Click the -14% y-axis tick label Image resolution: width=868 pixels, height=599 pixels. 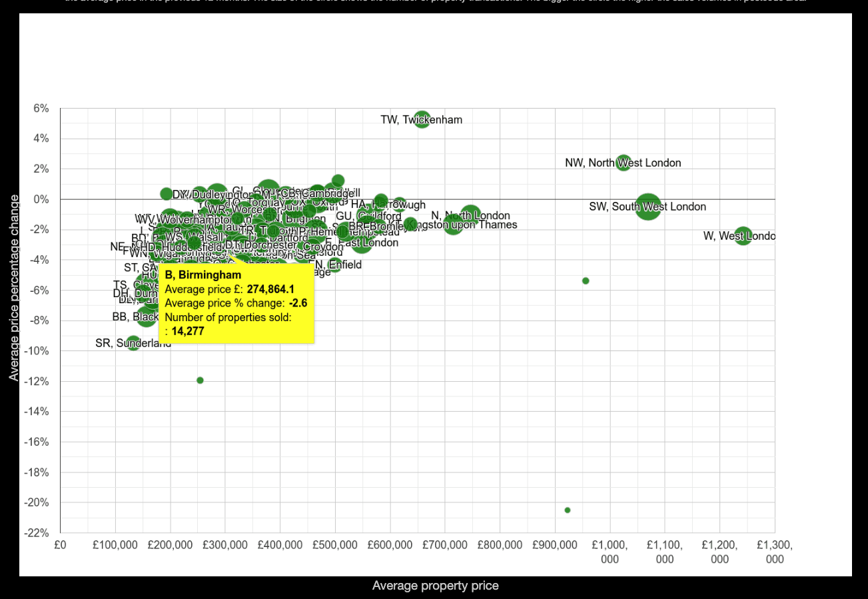click(37, 412)
